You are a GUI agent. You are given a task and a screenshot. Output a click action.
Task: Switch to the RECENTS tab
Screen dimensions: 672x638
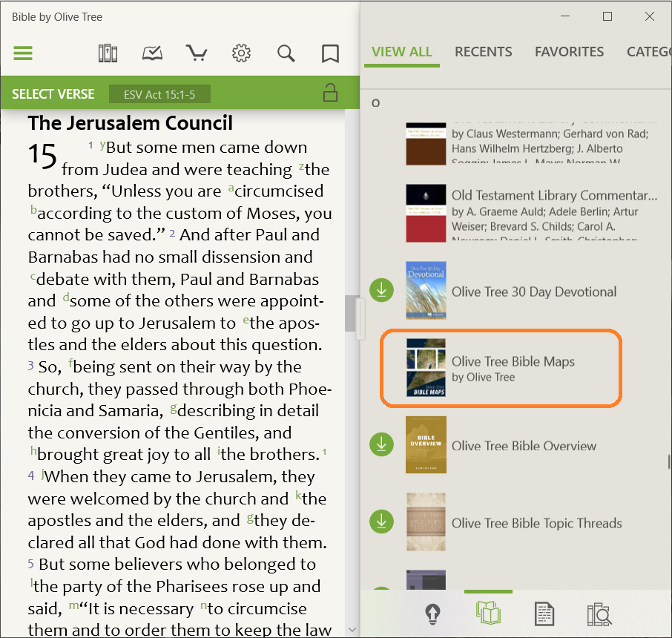(x=483, y=52)
